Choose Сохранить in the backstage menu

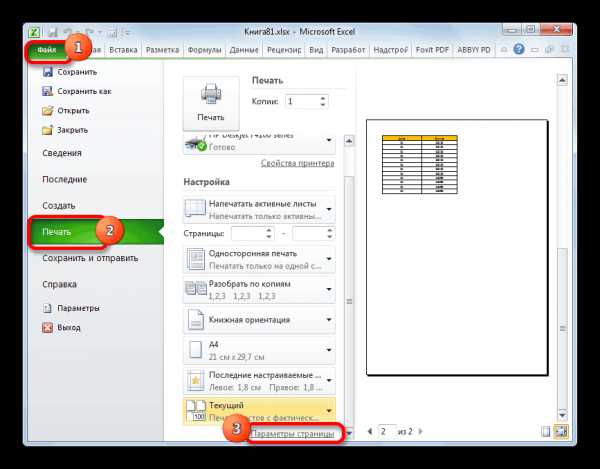[70, 72]
